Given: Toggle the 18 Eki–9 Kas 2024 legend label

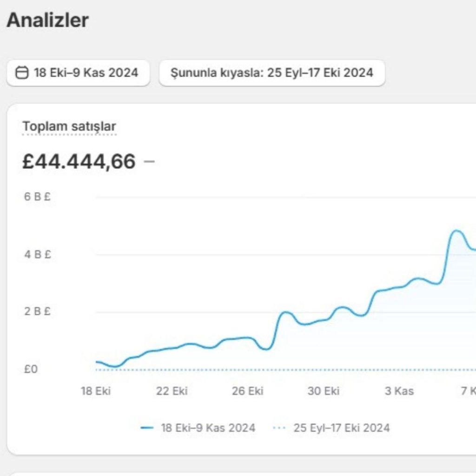Looking at the screenshot, I should coord(208,428).
